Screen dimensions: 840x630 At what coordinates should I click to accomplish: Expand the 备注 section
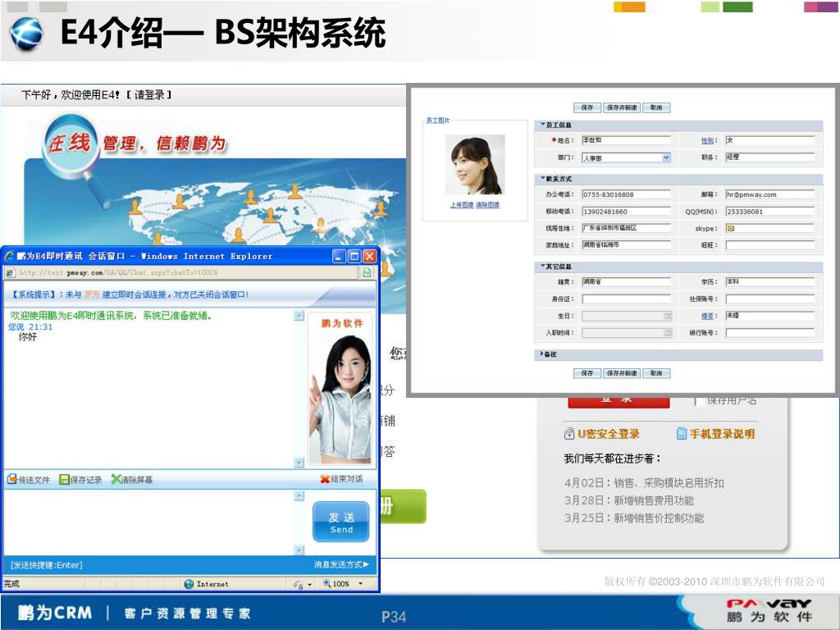click(542, 354)
